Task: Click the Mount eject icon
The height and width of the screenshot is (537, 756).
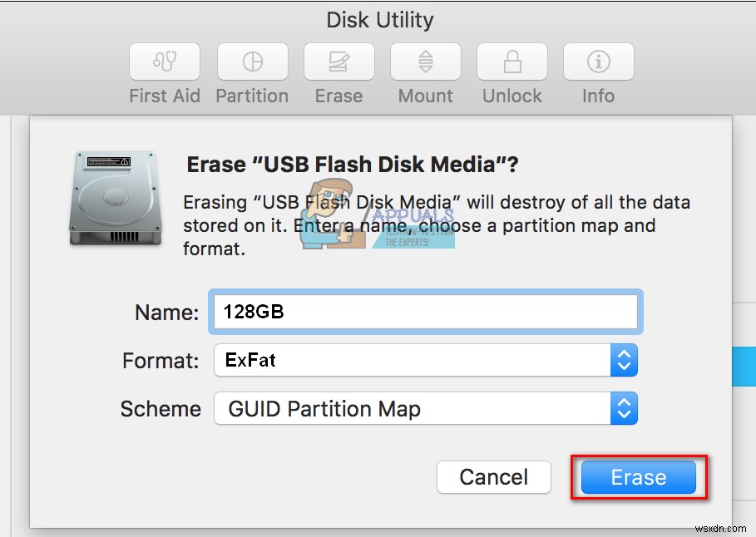Action: (425, 62)
